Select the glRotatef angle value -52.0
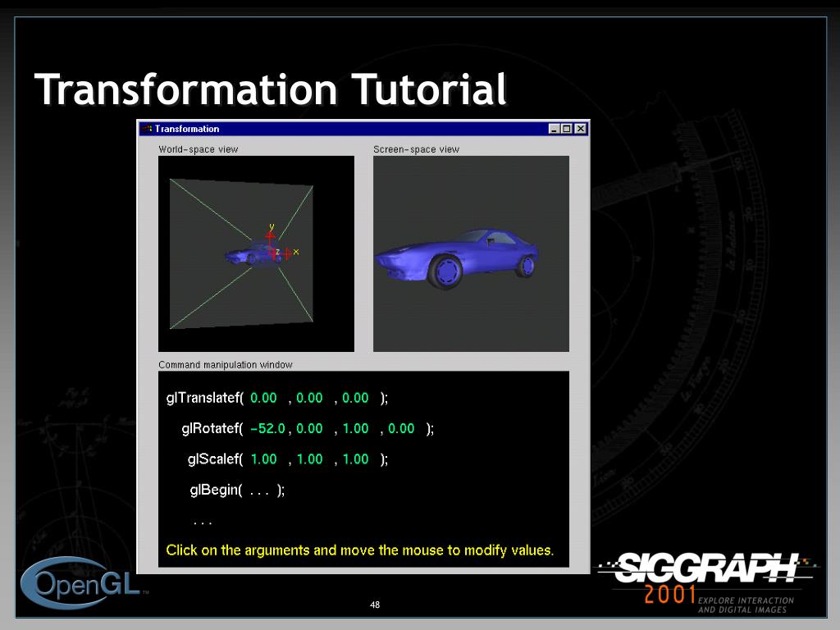 (268, 428)
